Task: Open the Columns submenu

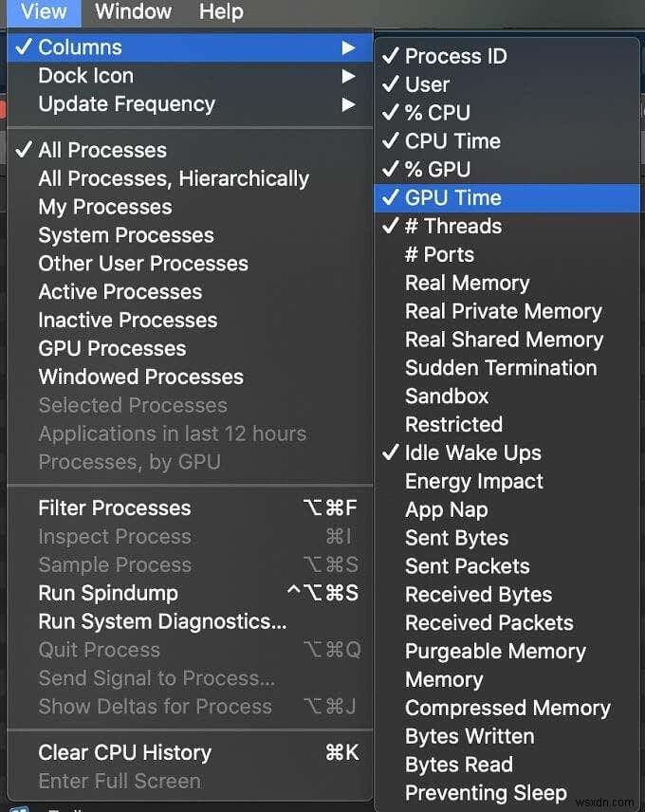Action: [x=80, y=47]
